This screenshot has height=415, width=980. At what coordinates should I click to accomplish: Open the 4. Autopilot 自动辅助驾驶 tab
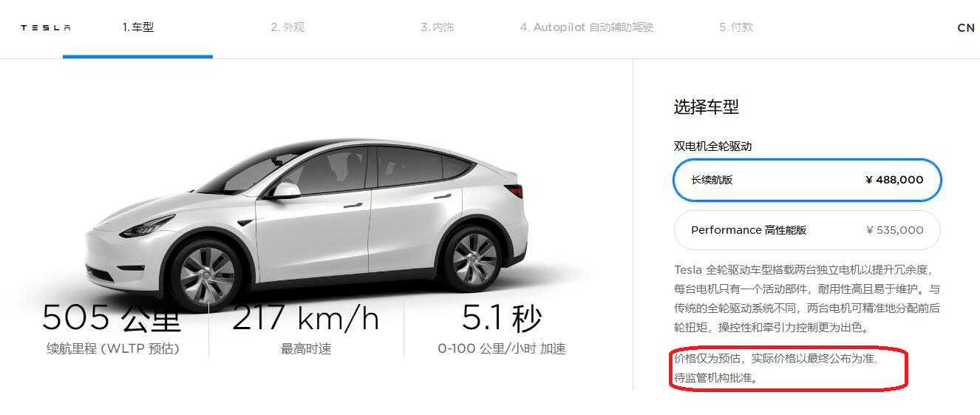(587, 27)
